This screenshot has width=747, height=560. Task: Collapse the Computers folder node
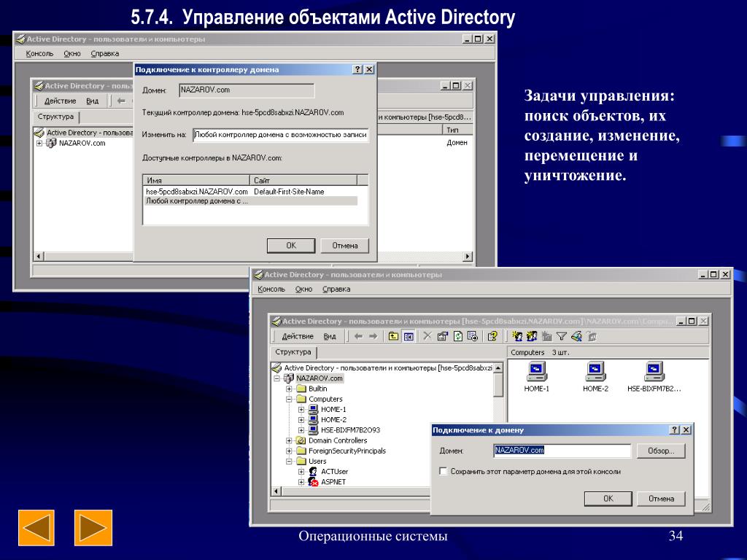289,399
